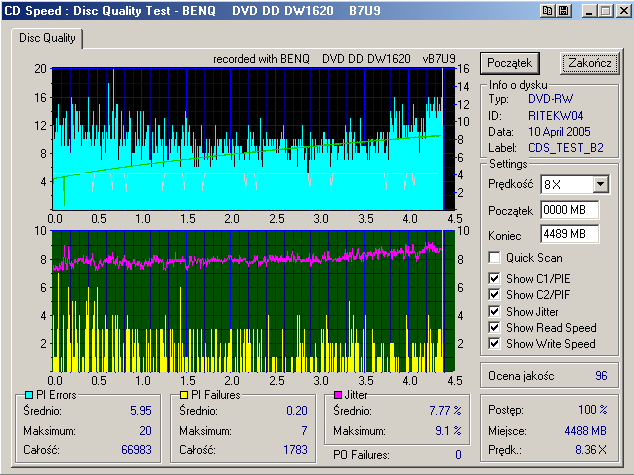Click Jitter average value 7.77 %

(445, 411)
